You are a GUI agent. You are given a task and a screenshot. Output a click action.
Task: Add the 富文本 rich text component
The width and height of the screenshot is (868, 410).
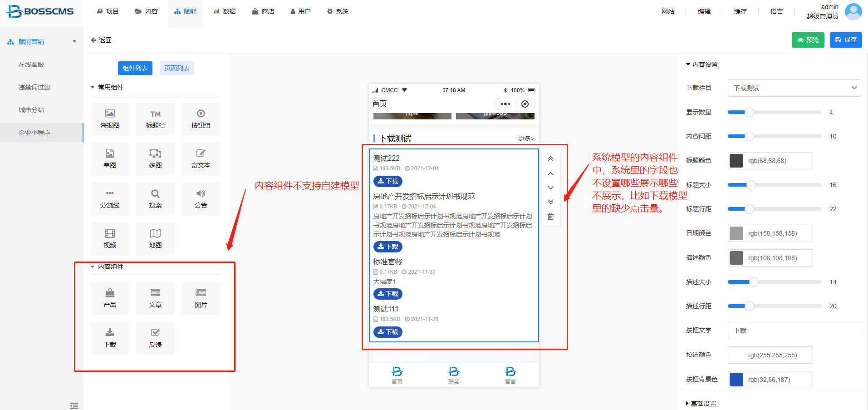[201, 159]
